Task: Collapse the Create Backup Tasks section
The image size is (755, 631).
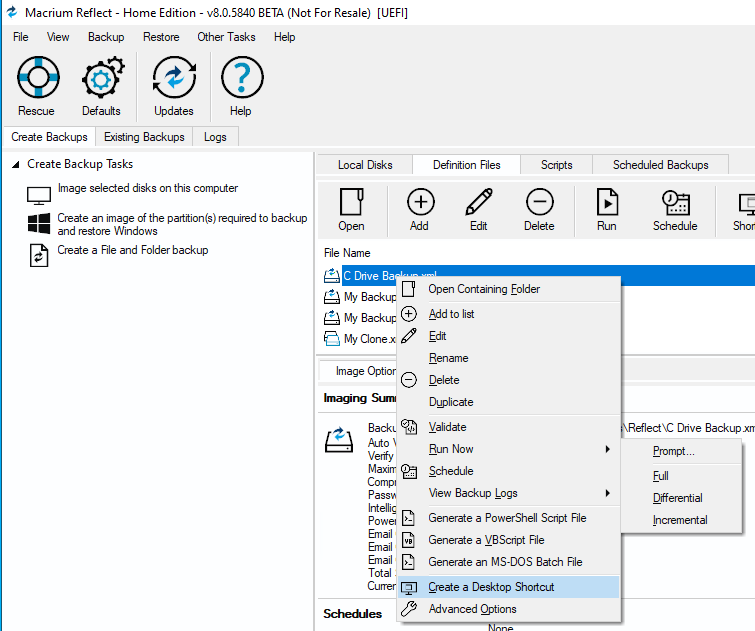Action: pos(16,165)
